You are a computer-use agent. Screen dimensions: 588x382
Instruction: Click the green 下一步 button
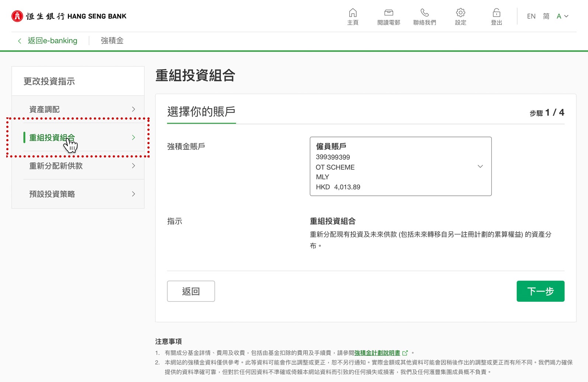pos(540,291)
